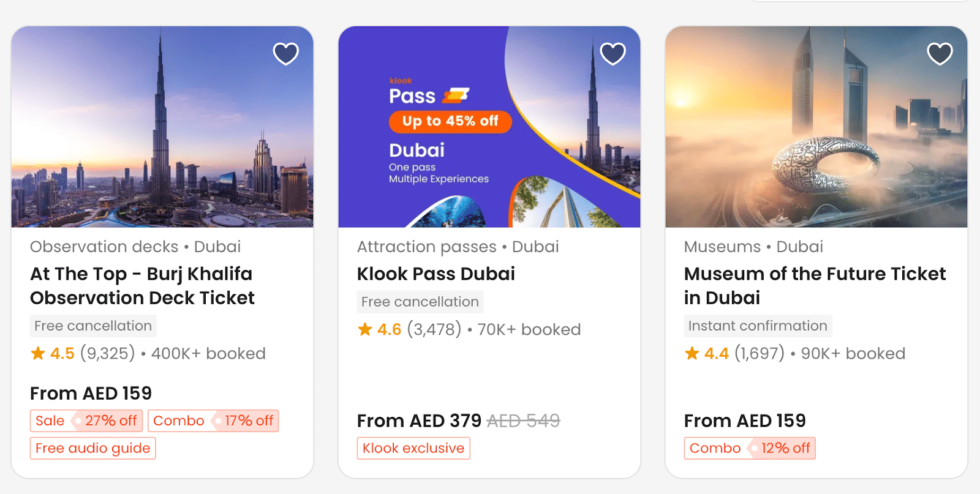Viewport: 980px width, 494px height.
Task: Click the Up to 45% off badge
Action: coord(450,121)
